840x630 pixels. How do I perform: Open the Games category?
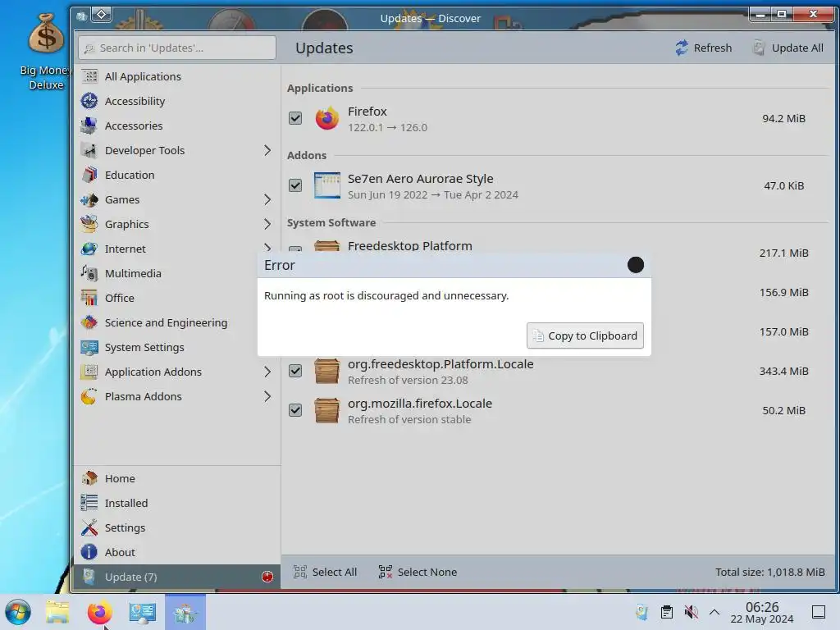tap(177, 199)
